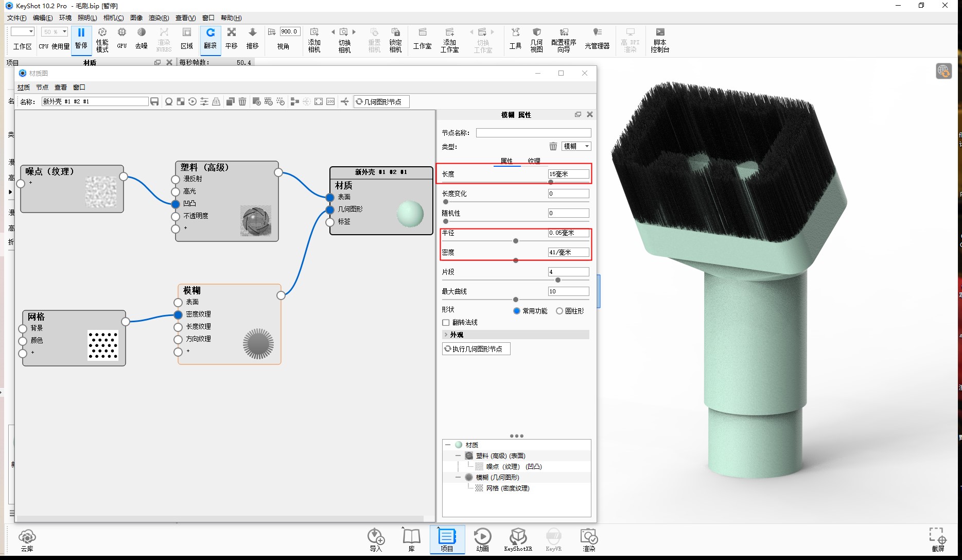Image resolution: width=962 pixels, height=560 pixels.
Task: Click the 截屏 screenshot icon
Action: [x=938, y=539]
